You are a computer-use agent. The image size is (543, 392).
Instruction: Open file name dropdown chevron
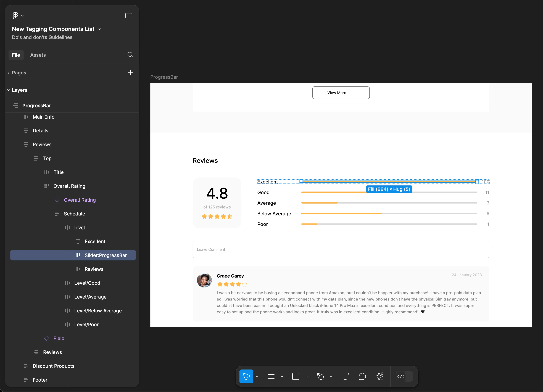(x=100, y=29)
